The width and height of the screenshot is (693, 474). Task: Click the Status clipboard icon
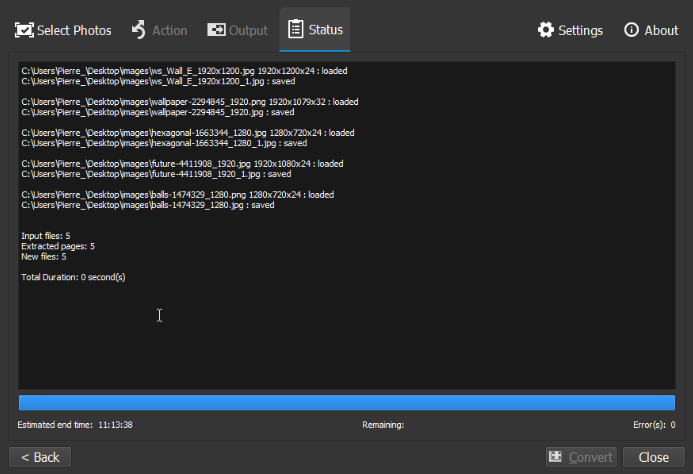click(x=295, y=29)
